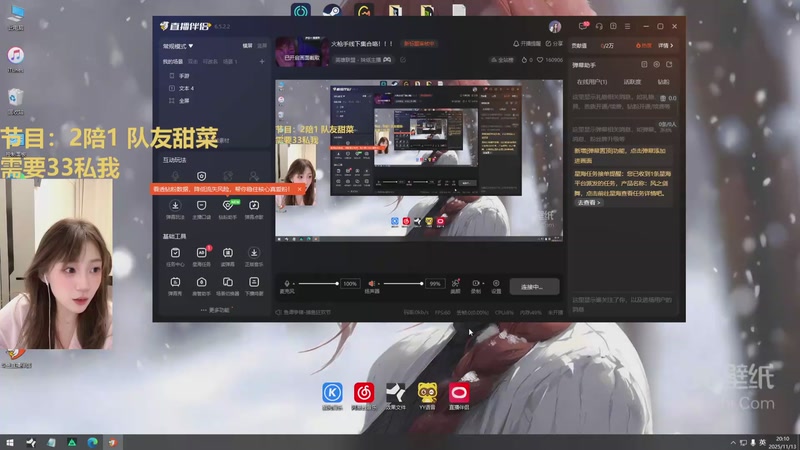Viewport: 800px width, 450px height.
Task: Open the 弹幕秀 tool
Action: tap(175, 286)
